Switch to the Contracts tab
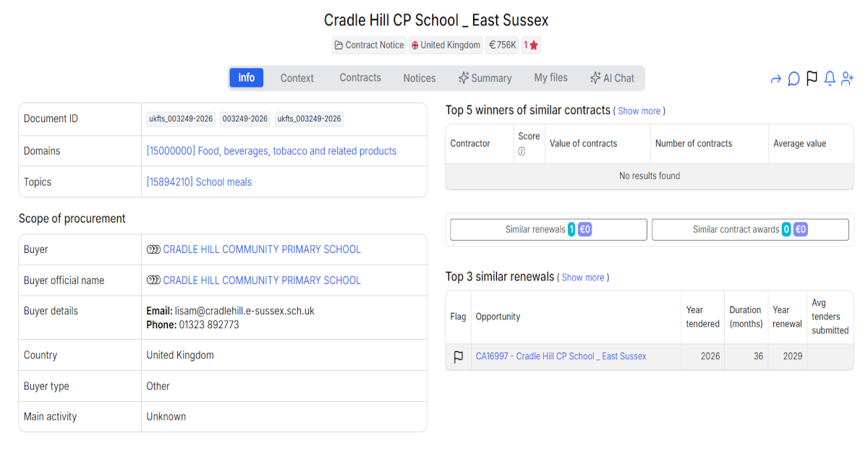 click(359, 77)
